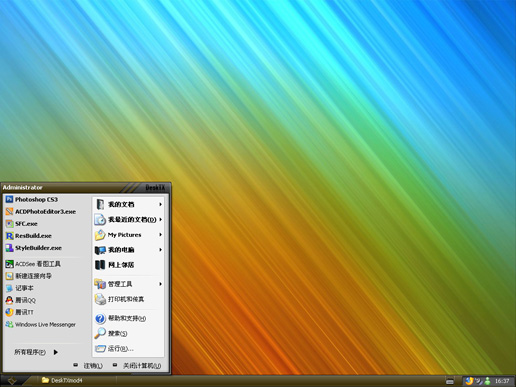This screenshot has height=387, width=516.
Task: Expand the 我的文档 submenu arrow
Action: pyautogui.click(x=160, y=204)
